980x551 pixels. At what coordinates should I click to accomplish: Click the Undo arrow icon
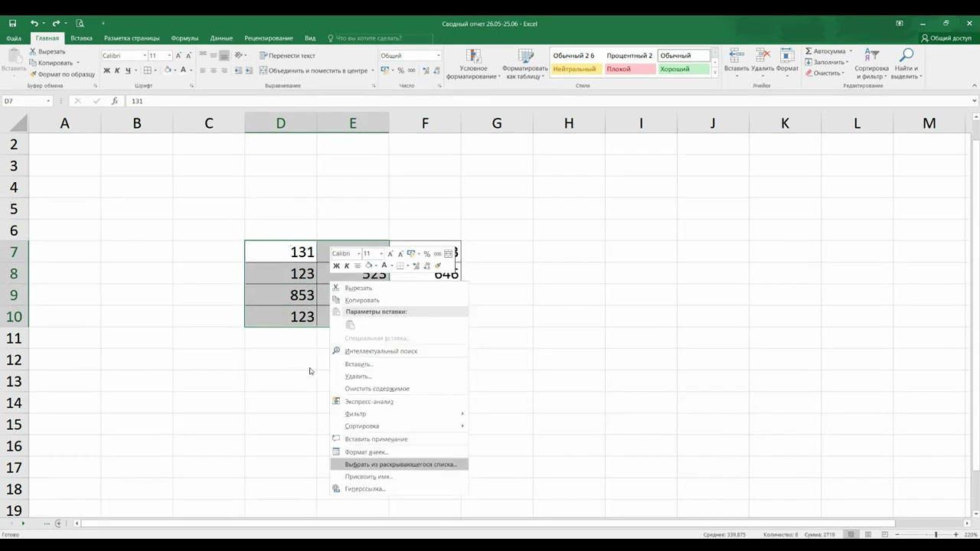[34, 24]
